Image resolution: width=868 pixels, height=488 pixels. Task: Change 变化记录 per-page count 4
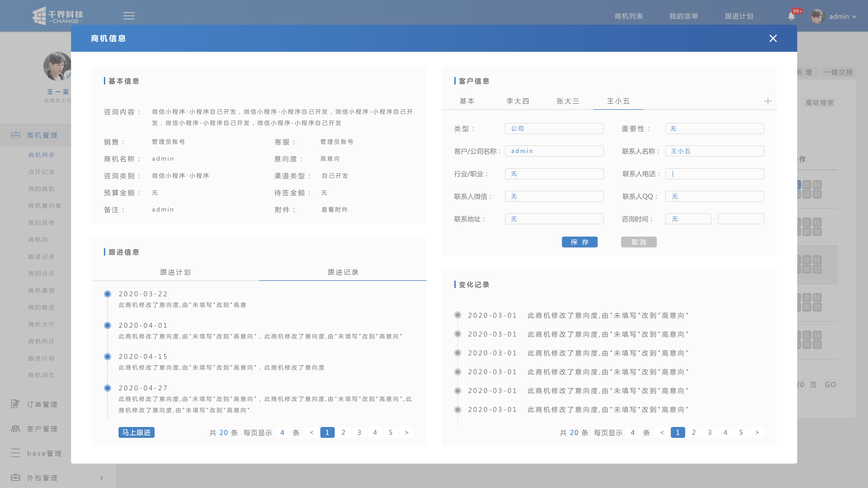click(x=633, y=432)
